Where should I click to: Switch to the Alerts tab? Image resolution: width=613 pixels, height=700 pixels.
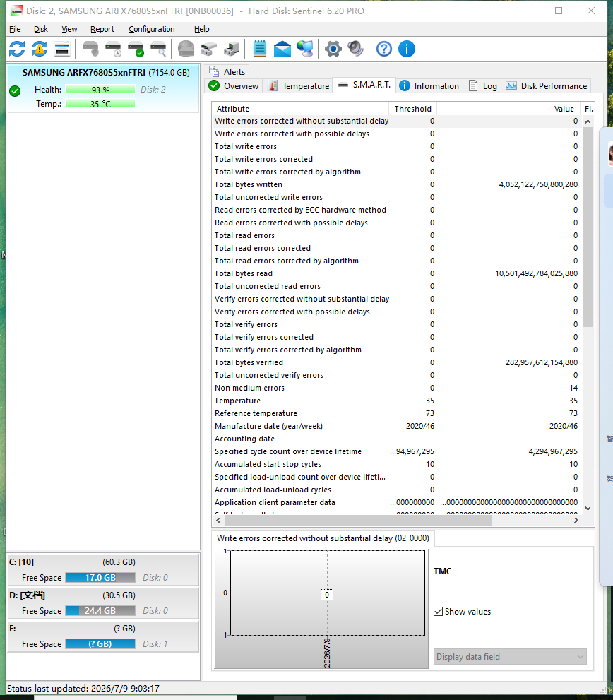tap(227, 72)
